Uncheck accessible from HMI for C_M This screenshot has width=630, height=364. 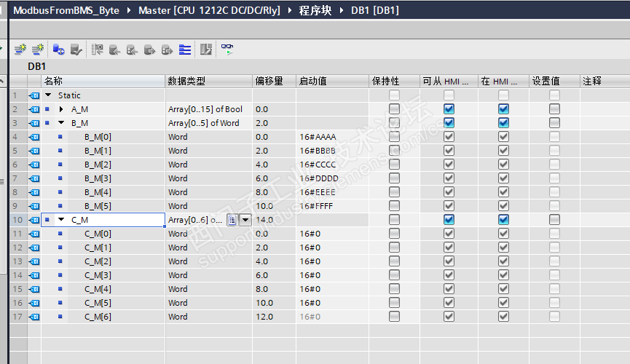[449, 219]
